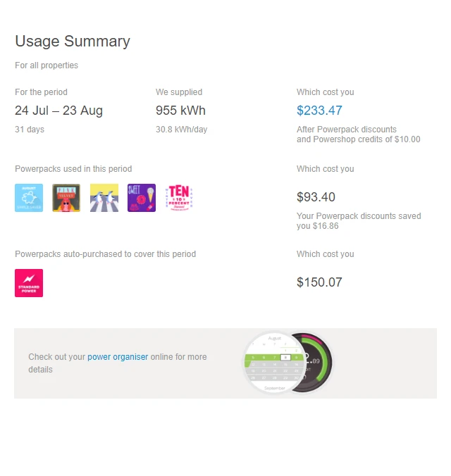451x476 pixels.
Task: Click the Powerpack discounts saved $16.86 note
Action: click(359, 221)
